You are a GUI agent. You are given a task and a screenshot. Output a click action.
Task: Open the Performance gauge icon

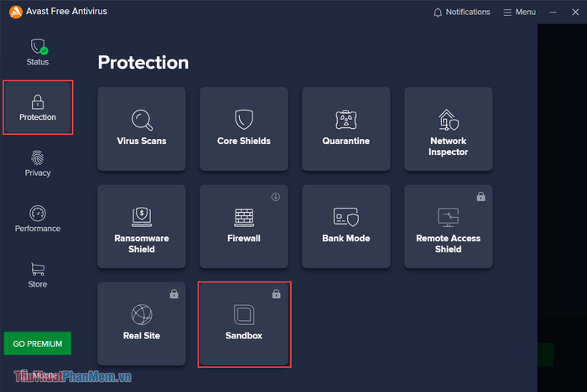38,214
